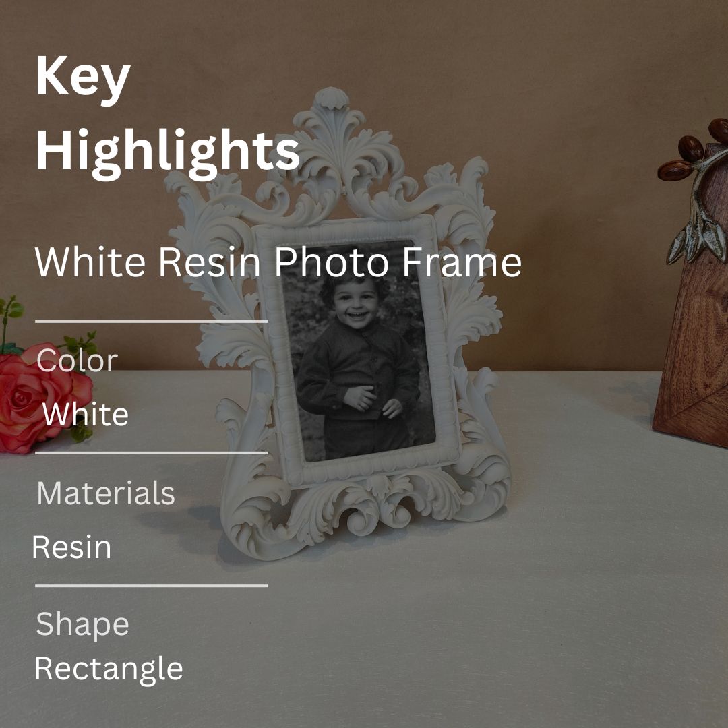Click the divider line above Shape
This screenshot has width=728, height=728.
coord(152,586)
